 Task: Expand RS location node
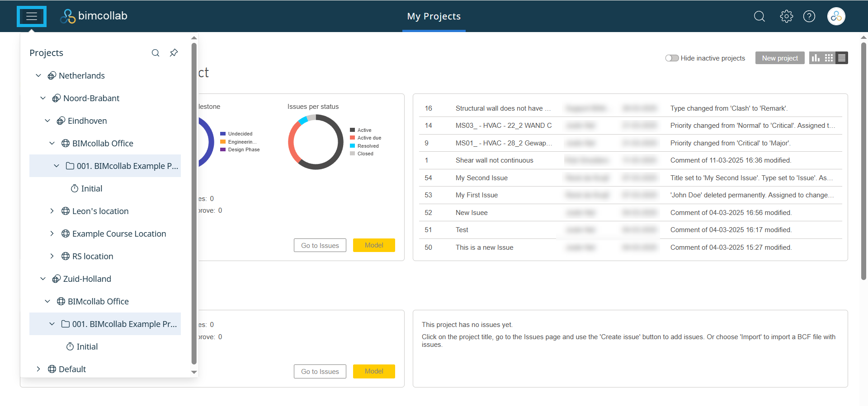[52, 256]
